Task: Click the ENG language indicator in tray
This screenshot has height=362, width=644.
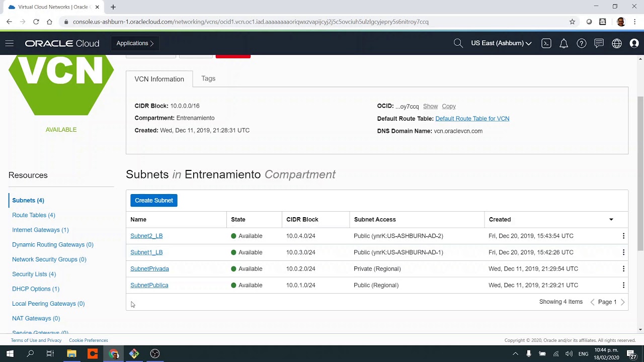Action: click(583, 354)
